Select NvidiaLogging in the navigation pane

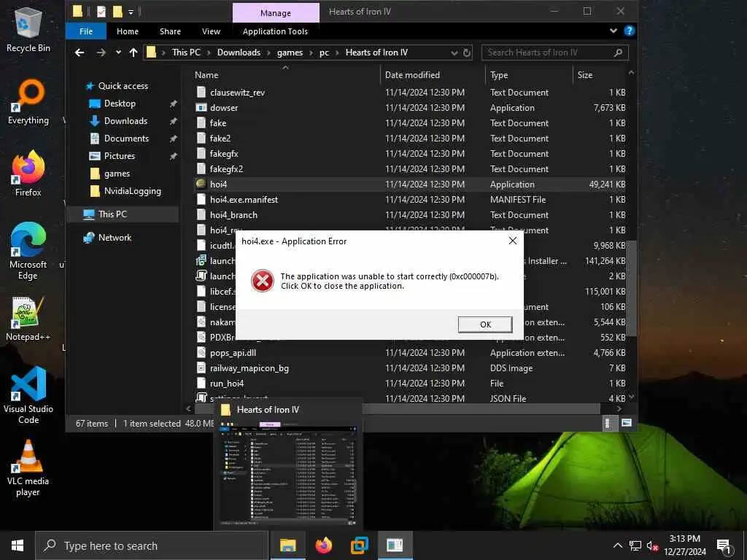133,191
